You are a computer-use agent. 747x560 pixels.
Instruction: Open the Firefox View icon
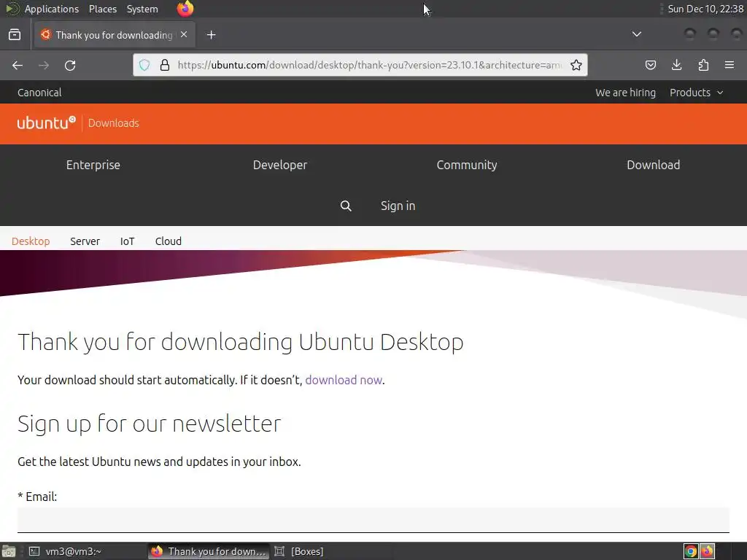[15, 35]
